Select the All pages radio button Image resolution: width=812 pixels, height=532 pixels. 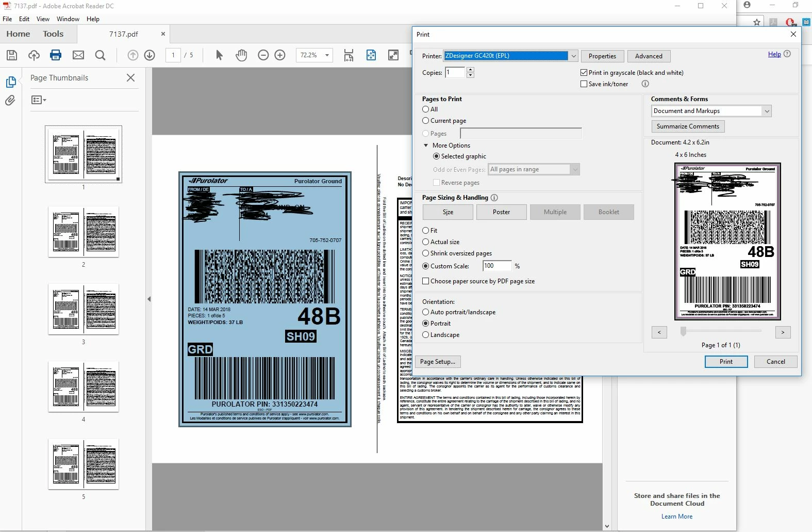pos(426,109)
